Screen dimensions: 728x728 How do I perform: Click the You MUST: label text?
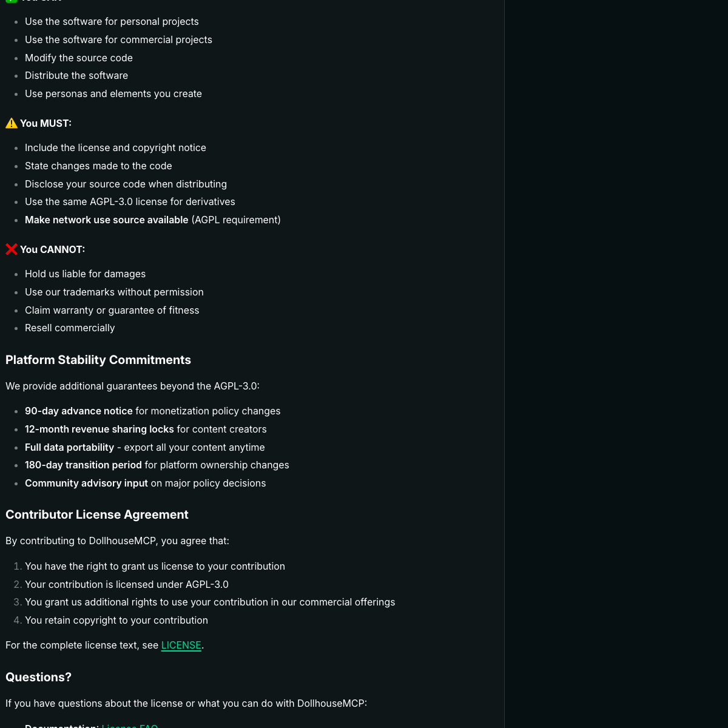tap(45, 123)
